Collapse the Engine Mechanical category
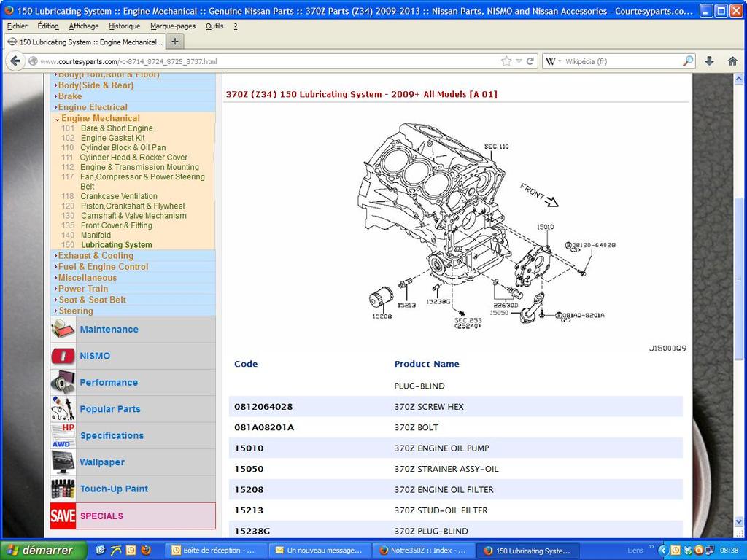 100,118
